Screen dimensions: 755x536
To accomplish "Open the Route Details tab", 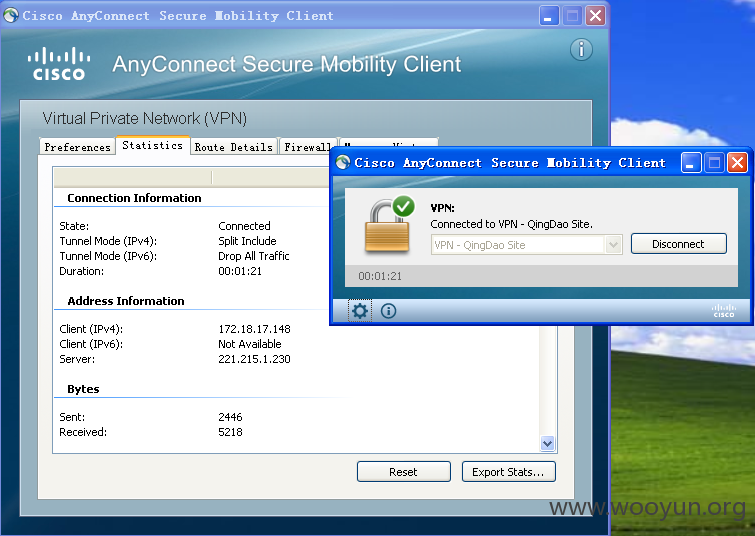I will click(234, 147).
